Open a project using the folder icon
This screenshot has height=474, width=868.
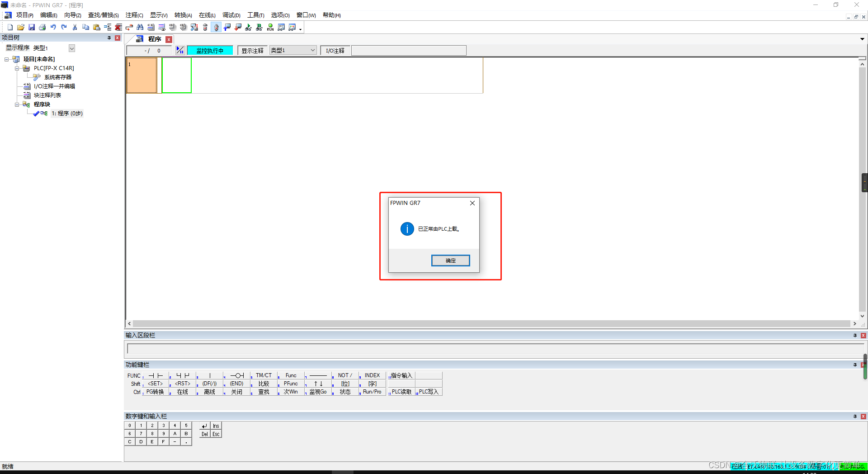coord(21,28)
